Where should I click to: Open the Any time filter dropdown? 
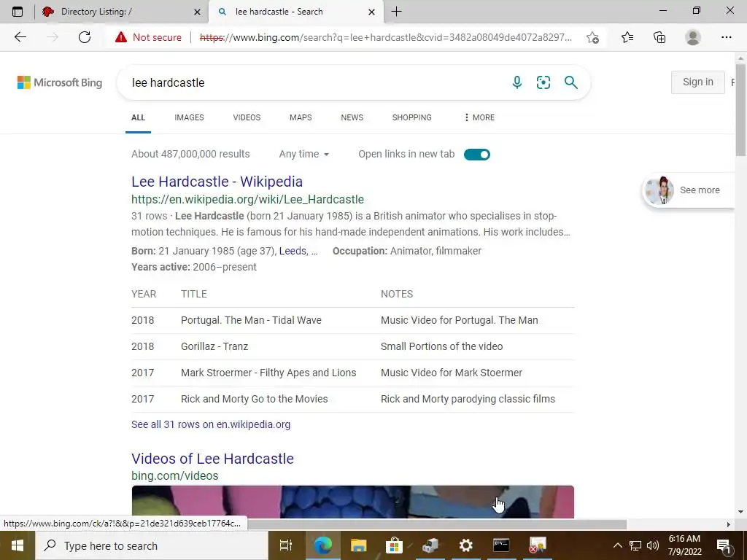point(304,155)
